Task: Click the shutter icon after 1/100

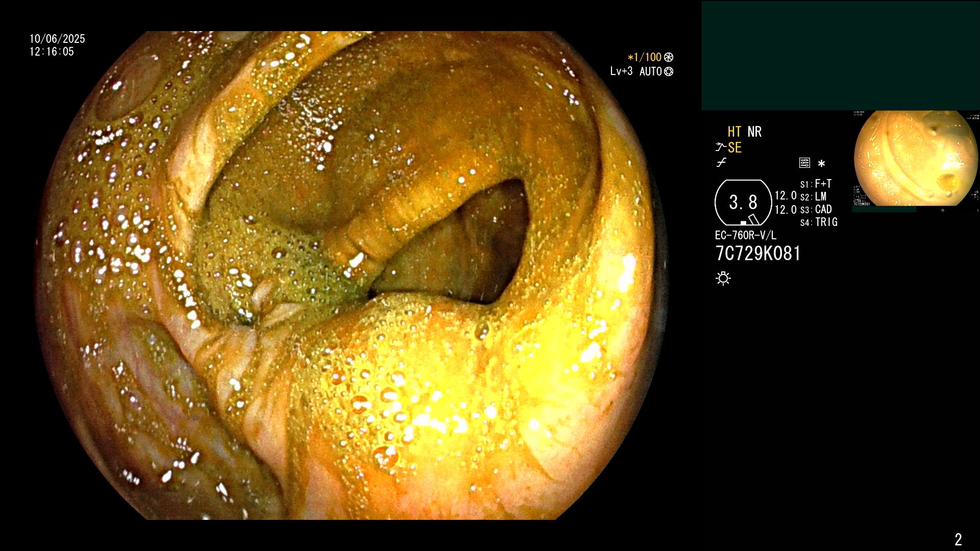Action: coord(669,58)
